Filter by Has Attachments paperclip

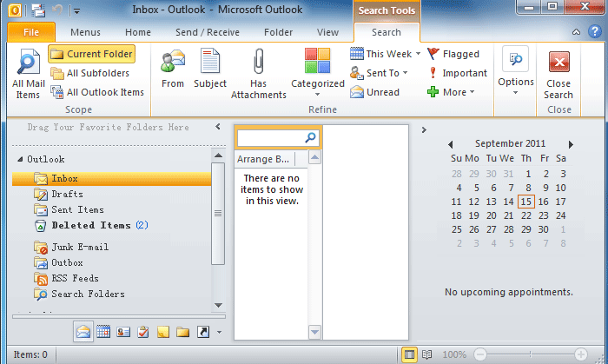259,73
